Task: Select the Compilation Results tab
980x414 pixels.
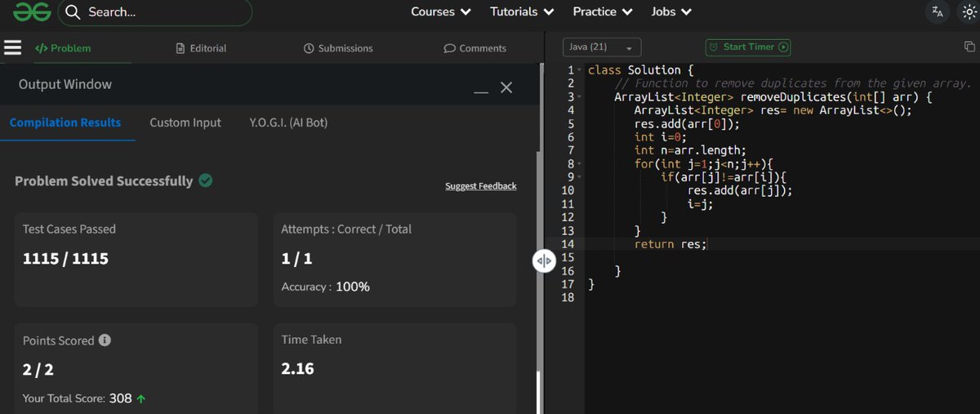Action: 65,122
